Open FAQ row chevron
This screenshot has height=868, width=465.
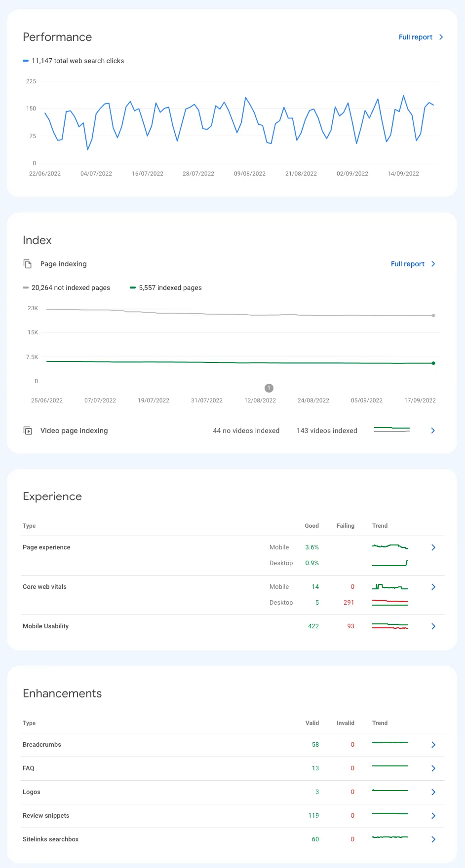click(x=433, y=768)
